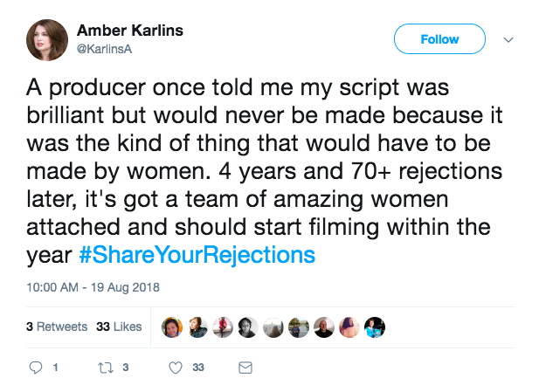Screen dimensions: 539x392
Task: Open first liker avatar in the likes row
Action: point(172,327)
